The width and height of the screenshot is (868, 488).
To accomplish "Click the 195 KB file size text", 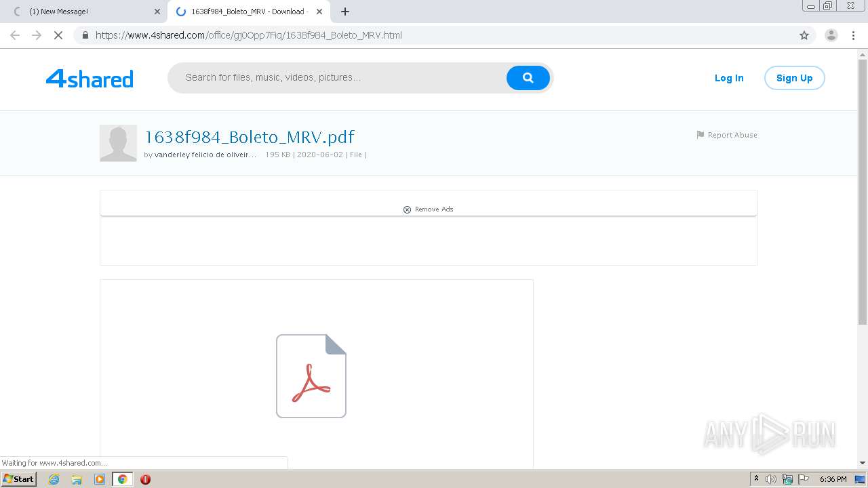I will click(x=277, y=155).
